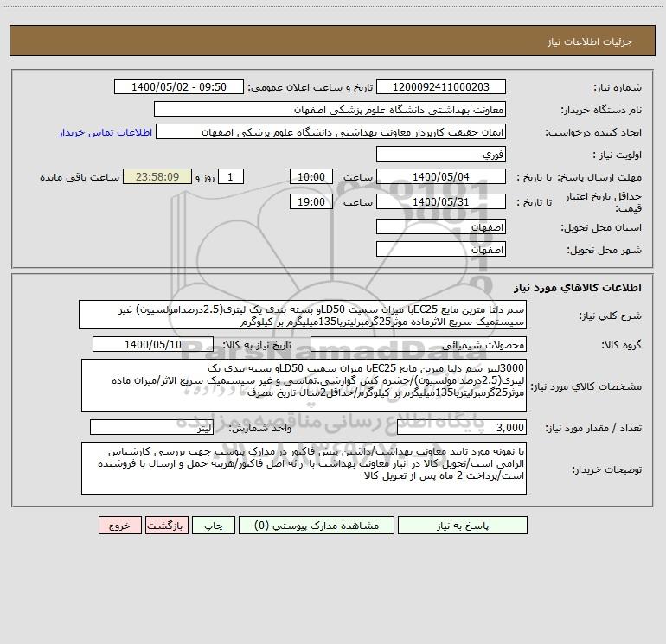The image size is (666, 644).
Task: Click the حداقل تاریخ اعتبار قیمت label
Action: coord(604,202)
